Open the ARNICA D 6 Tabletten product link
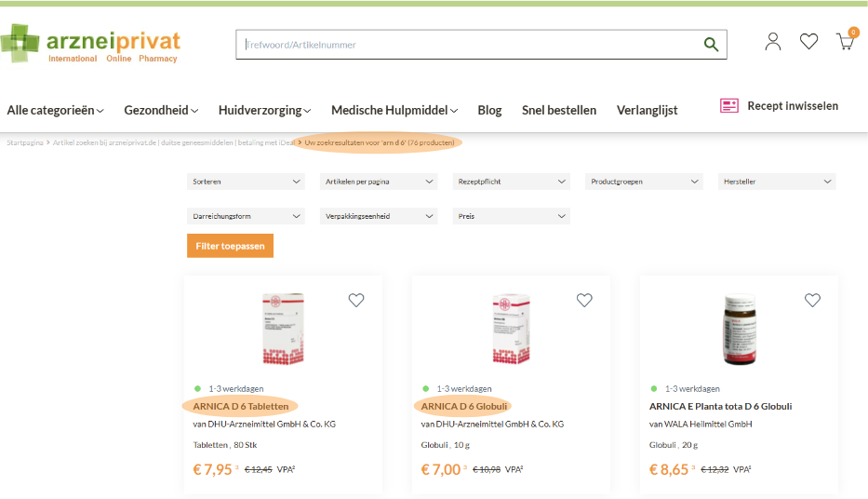The height and width of the screenshot is (499, 868). click(241, 406)
